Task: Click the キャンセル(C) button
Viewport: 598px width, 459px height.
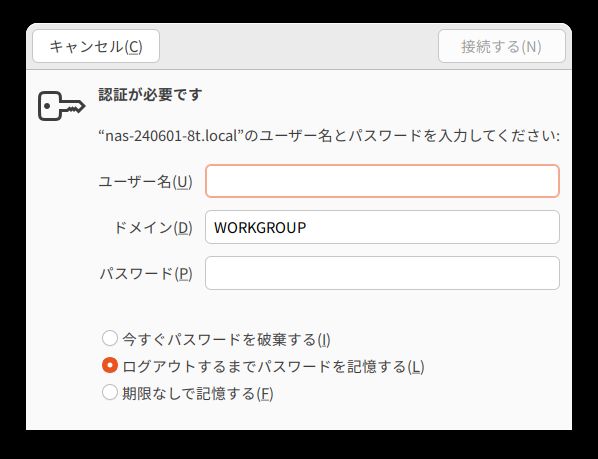Action: point(96,46)
